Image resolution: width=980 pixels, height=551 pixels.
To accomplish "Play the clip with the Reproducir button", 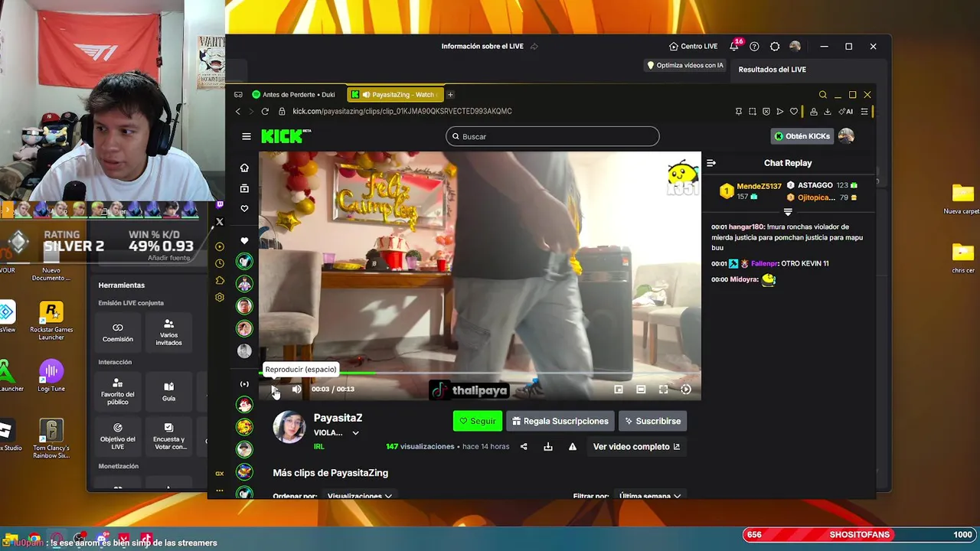I will coord(275,390).
